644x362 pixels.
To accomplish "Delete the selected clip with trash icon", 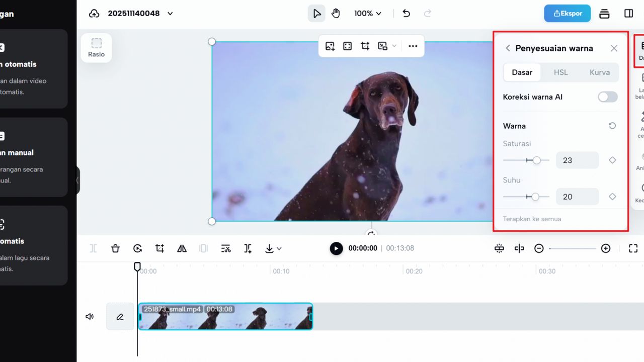I will [x=115, y=248].
